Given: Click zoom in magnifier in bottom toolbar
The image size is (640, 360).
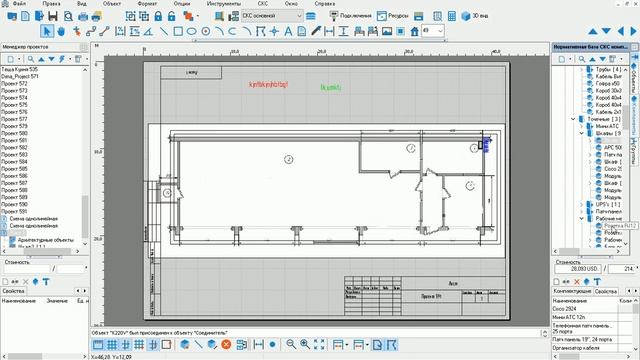Looking at the screenshot, I should tap(304, 344).
